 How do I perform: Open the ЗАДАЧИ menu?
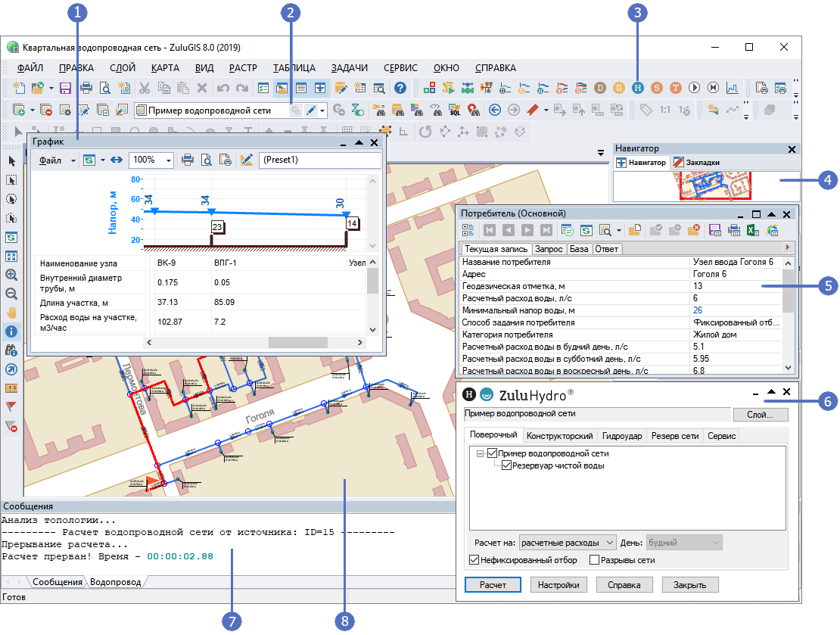coord(349,67)
